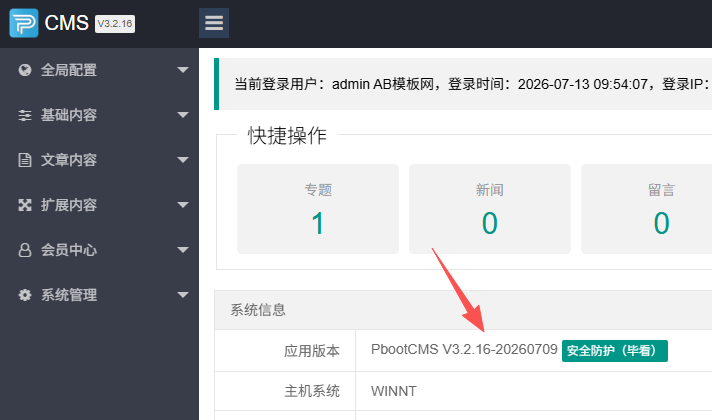Expand the 系统管理 dropdown arrow

[183, 295]
